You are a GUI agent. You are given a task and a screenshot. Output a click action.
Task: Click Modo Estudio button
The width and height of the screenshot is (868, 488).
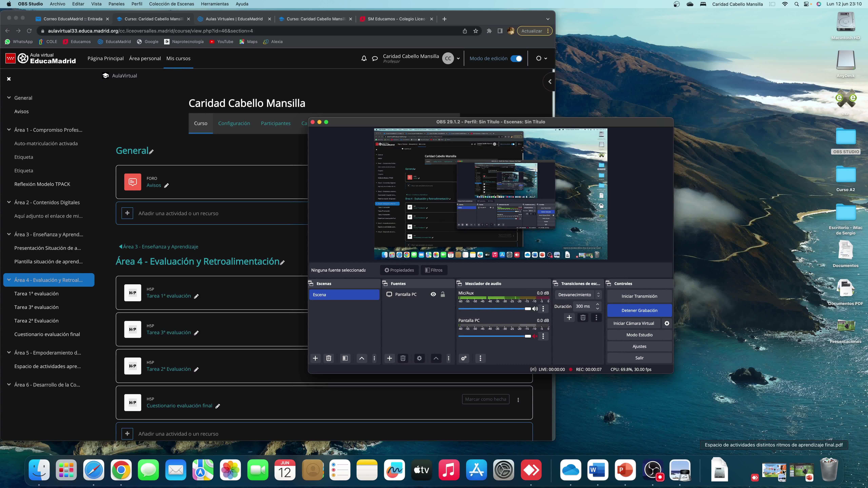tap(639, 335)
